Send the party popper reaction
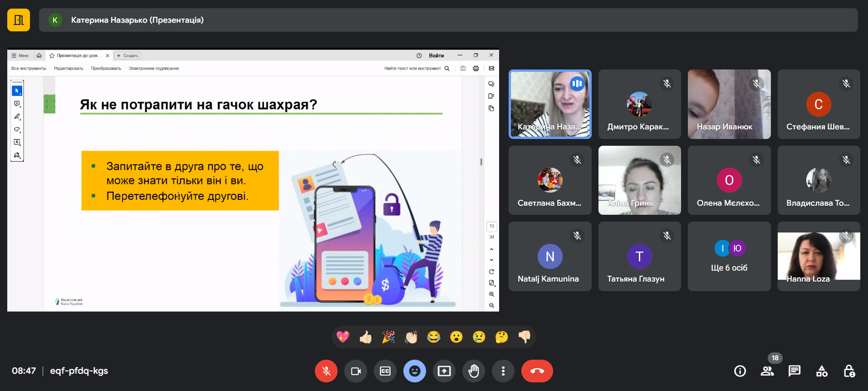The width and height of the screenshot is (868, 391). (388, 337)
